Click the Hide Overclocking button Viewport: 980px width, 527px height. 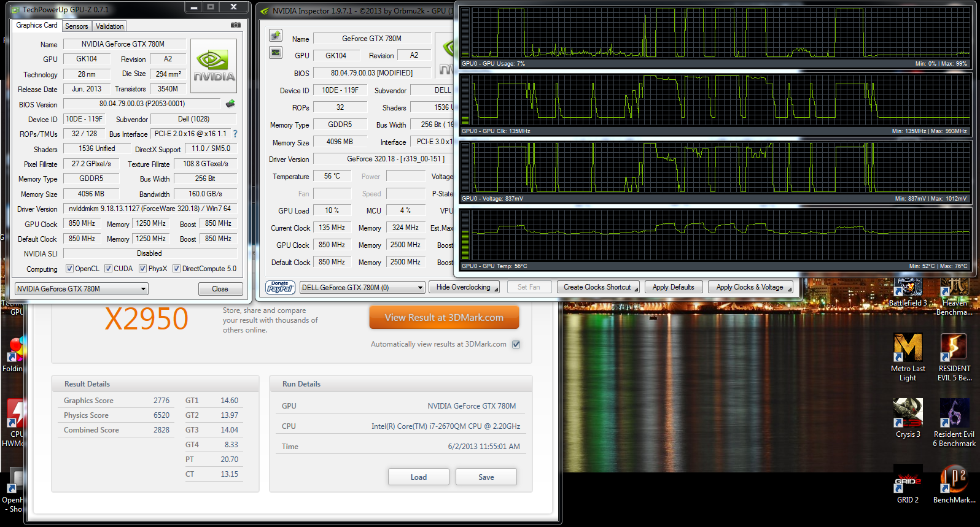464,287
